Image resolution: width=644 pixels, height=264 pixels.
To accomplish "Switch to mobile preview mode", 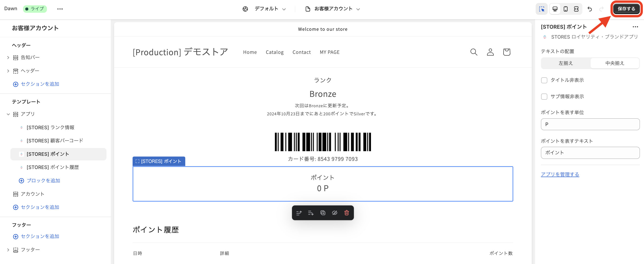I will click(566, 9).
